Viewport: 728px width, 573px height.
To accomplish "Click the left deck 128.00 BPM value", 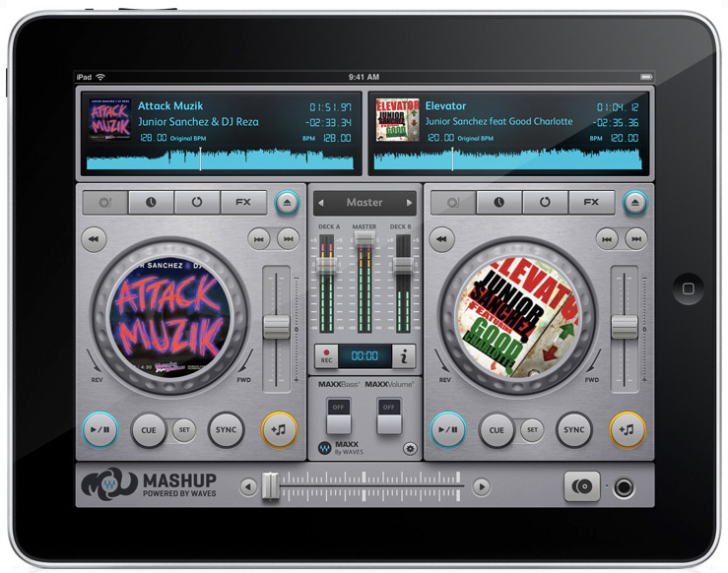I will click(337, 138).
